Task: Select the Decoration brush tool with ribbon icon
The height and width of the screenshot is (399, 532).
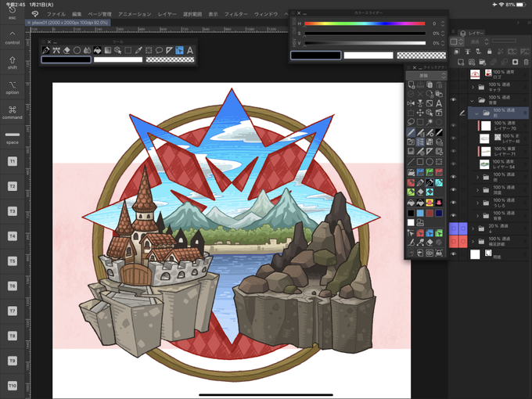Action: click(56, 51)
